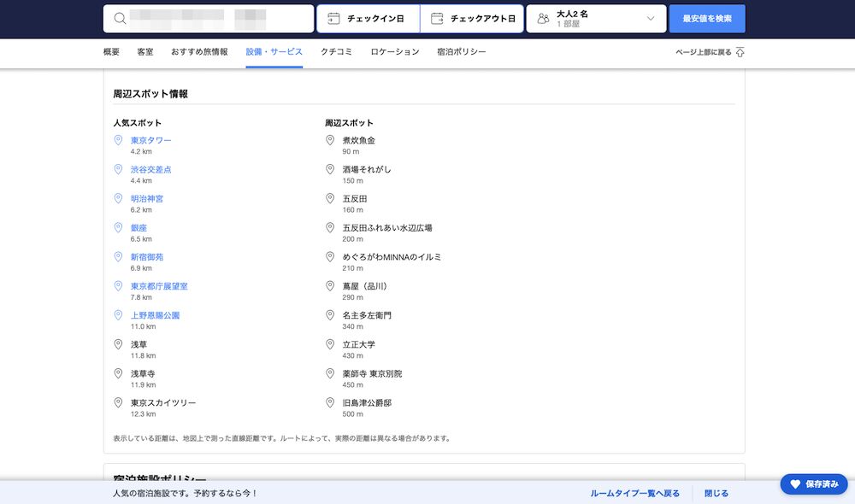Image resolution: width=855 pixels, height=504 pixels.
Task: Click the pin icon beside 立正大学
Action: click(x=330, y=344)
